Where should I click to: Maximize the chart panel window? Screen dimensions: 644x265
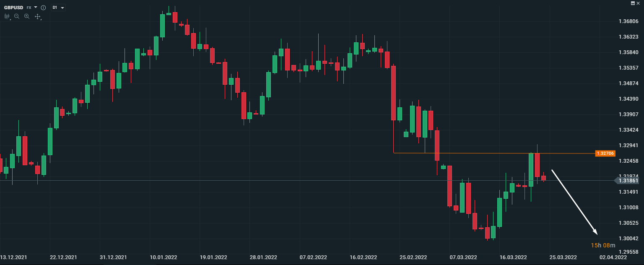[633, 3]
